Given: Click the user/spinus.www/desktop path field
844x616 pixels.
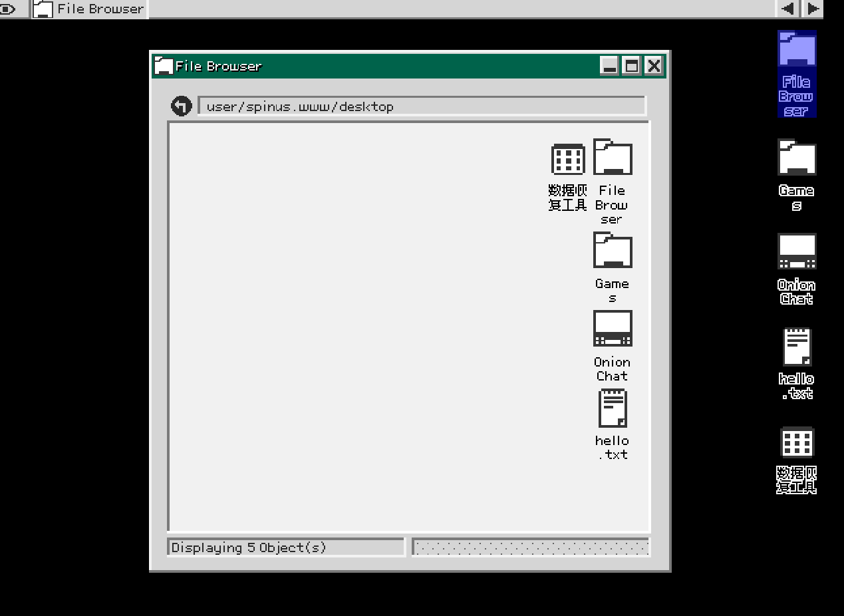Looking at the screenshot, I should (x=422, y=106).
